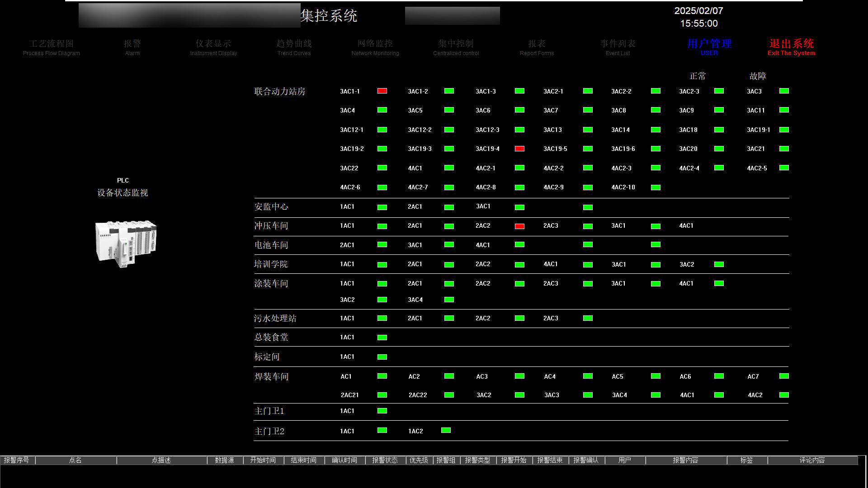Click 电池车间 2AC1 status indicator
This screenshot has height=488, width=868.
(x=382, y=244)
